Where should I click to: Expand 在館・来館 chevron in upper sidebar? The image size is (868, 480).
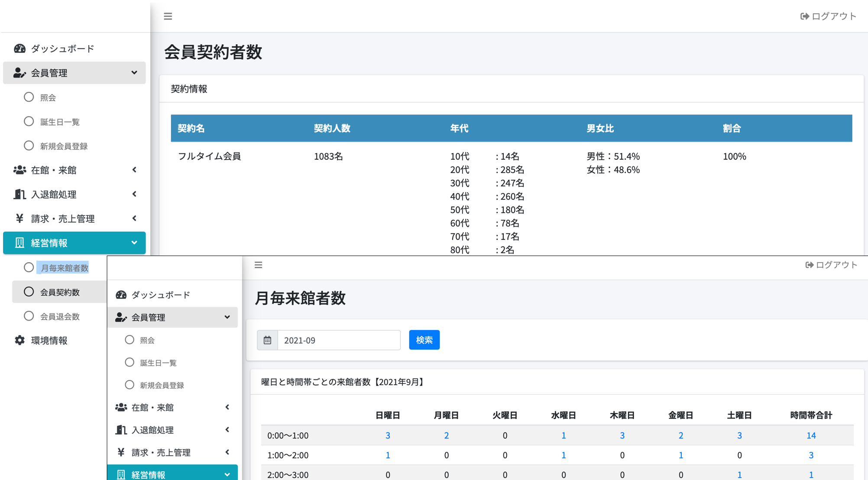[134, 170]
